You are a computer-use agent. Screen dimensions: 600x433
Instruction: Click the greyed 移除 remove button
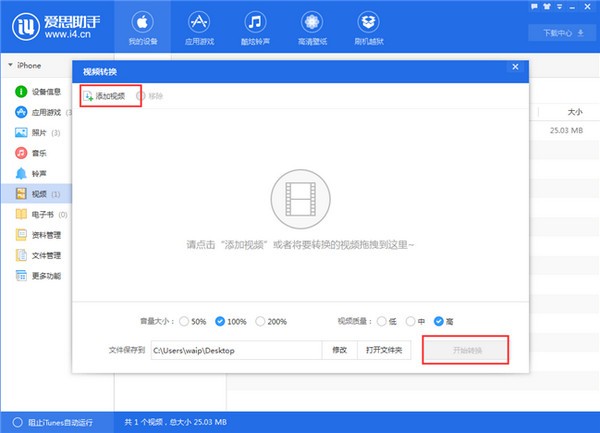point(150,96)
